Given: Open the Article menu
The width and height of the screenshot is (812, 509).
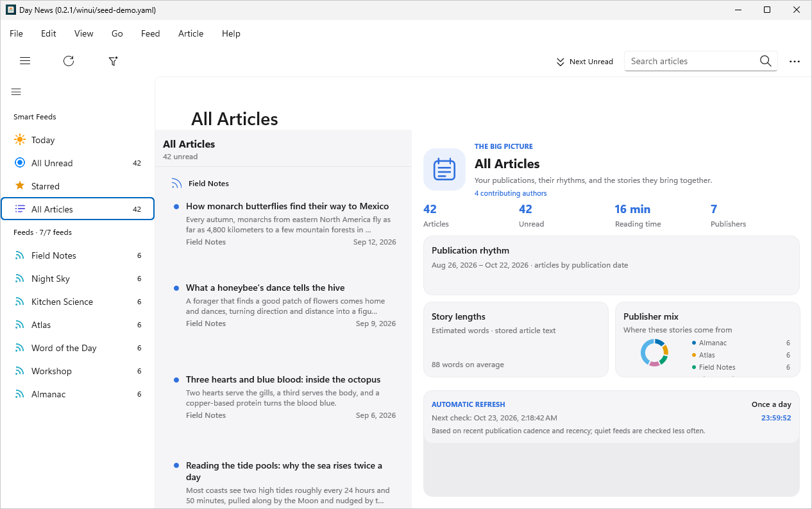Looking at the screenshot, I should (191, 33).
